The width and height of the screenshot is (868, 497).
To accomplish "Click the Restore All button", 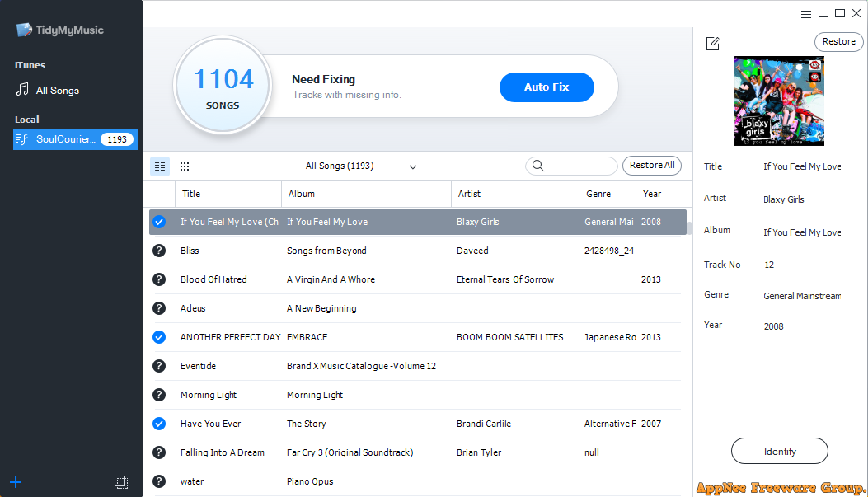I will 652,166.
